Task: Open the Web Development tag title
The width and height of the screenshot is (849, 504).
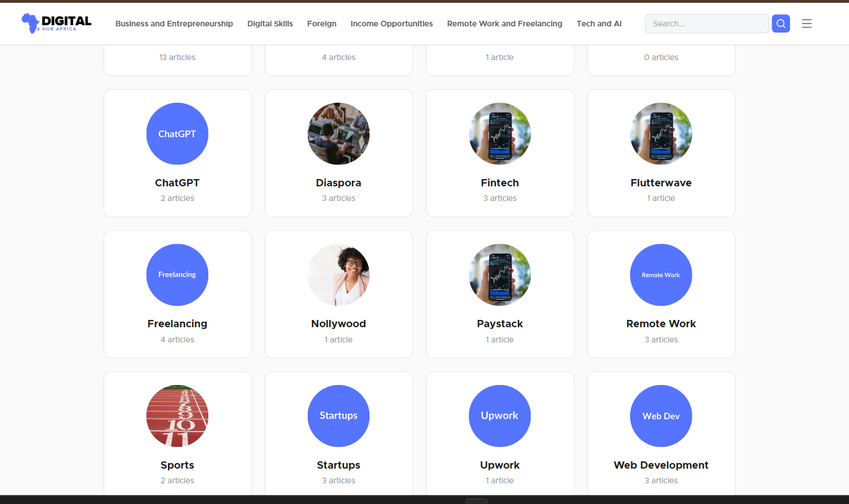Action: click(x=661, y=465)
